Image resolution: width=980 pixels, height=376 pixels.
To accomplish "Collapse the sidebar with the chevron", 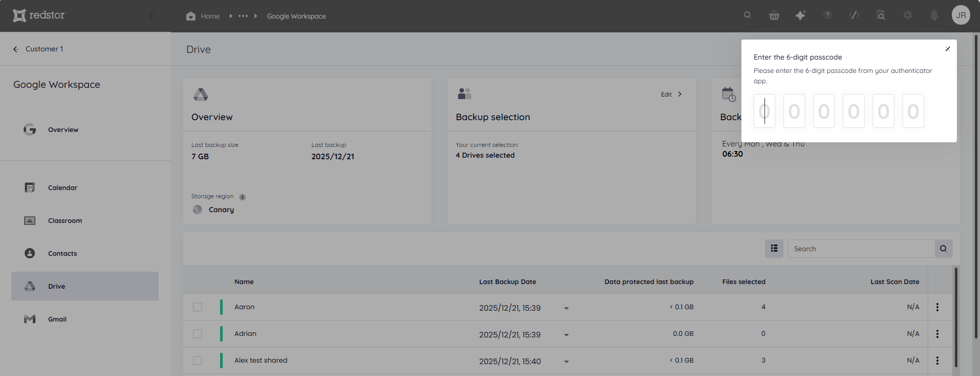I will (x=151, y=16).
